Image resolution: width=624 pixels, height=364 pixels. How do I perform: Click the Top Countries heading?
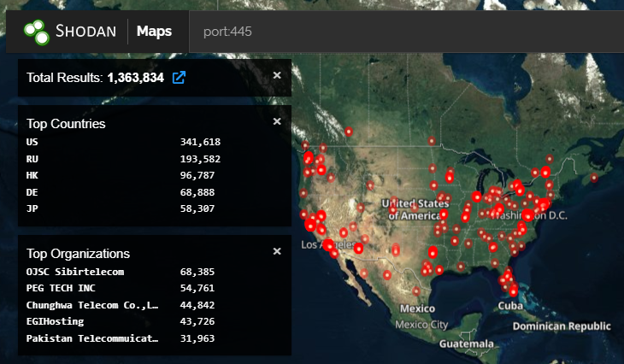(x=66, y=124)
